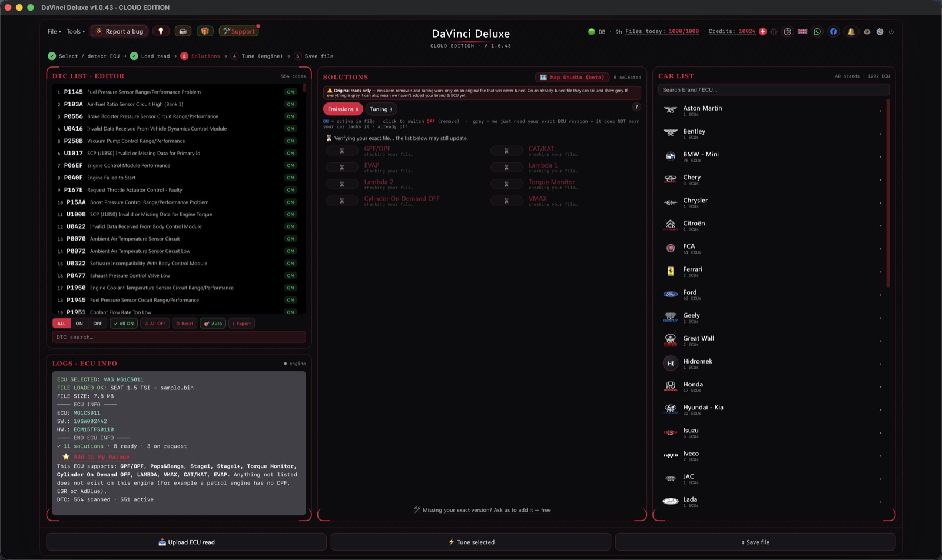Expand the Great Wall brand row
The image size is (942, 560).
[x=774, y=340]
